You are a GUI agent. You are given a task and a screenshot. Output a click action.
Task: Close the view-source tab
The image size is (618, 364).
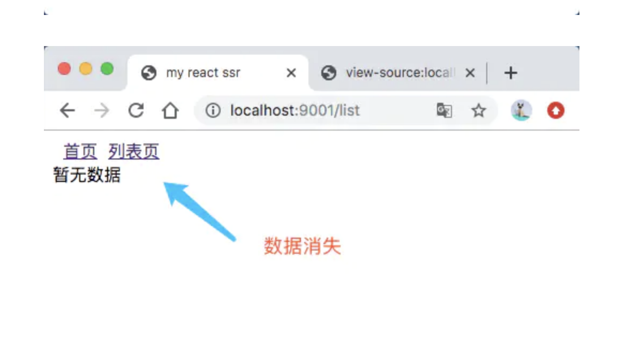[470, 73]
